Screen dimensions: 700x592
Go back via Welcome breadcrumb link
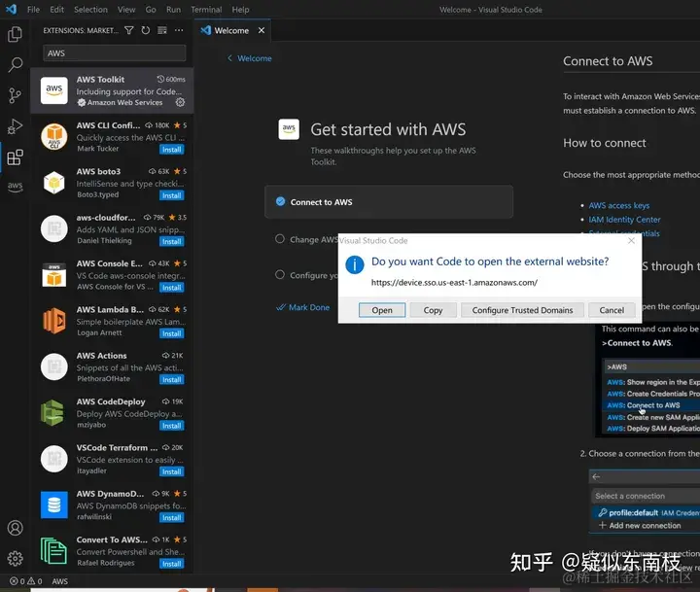(250, 58)
